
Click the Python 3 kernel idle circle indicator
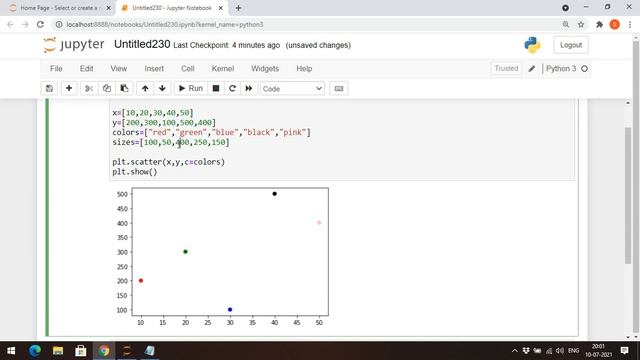[x=584, y=69]
